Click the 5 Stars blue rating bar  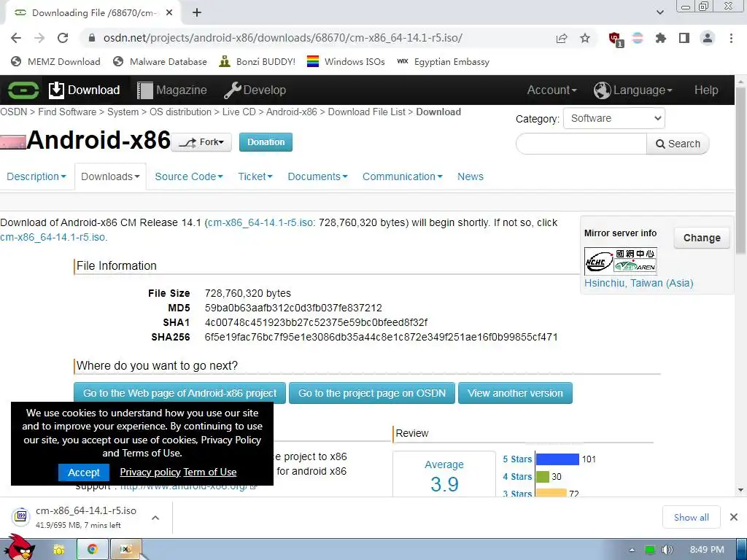point(557,459)
